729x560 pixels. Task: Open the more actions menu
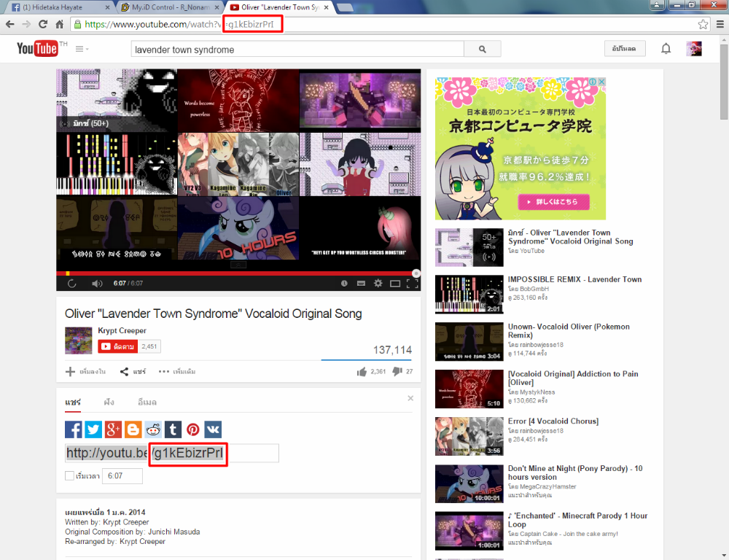176,372
